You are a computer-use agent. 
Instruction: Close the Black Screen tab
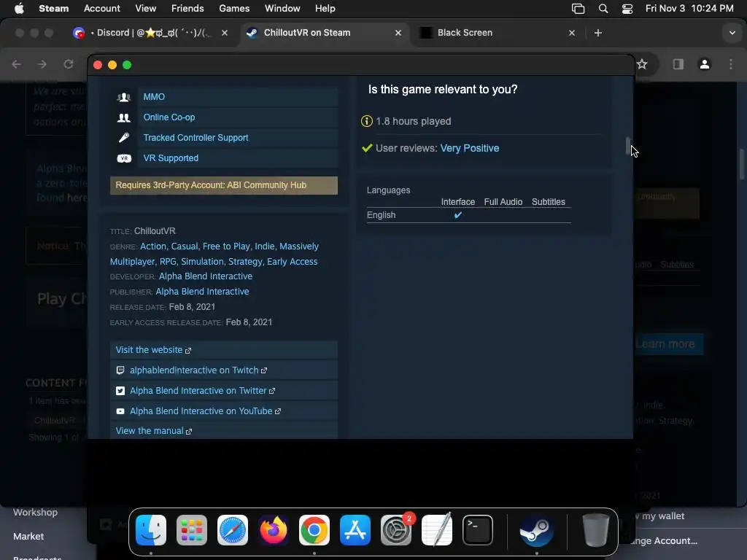point(572,33)
